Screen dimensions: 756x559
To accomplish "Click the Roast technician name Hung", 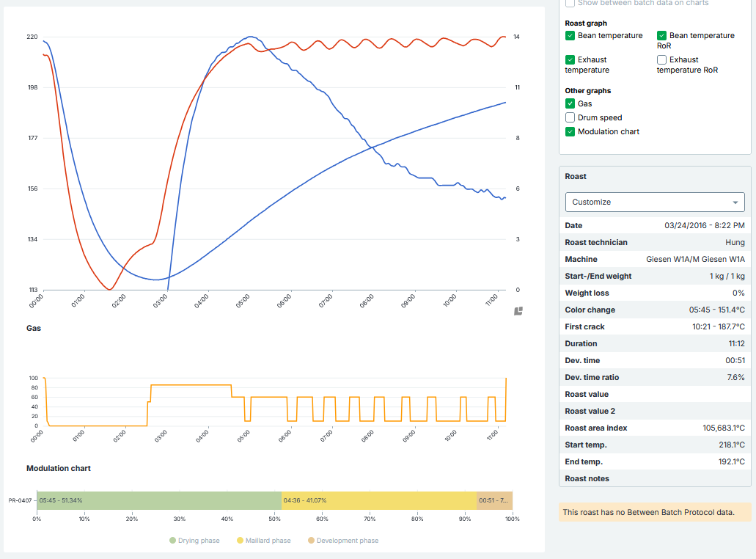I will coord(735,242).
